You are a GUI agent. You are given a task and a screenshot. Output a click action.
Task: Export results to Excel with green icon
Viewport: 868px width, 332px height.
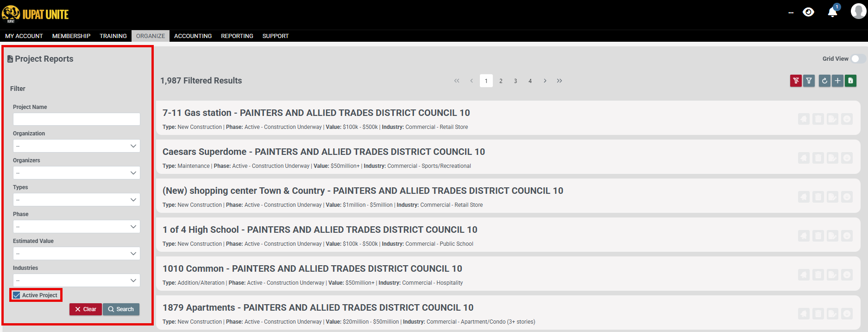click(x=850, y=81)
